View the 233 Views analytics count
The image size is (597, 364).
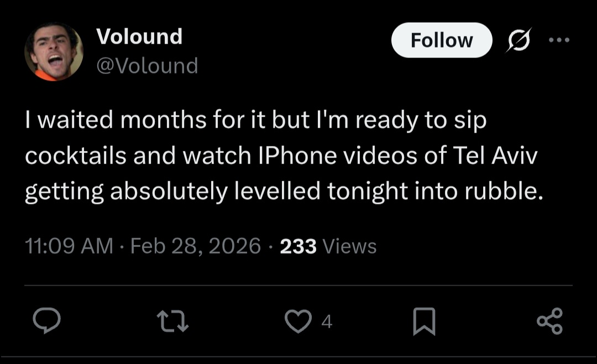pos(328,246)
